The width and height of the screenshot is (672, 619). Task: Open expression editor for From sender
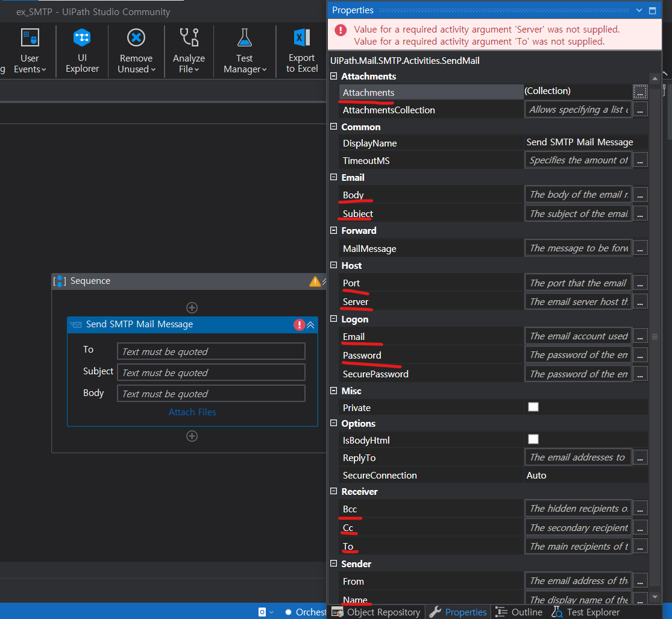[x=640, y=581]
